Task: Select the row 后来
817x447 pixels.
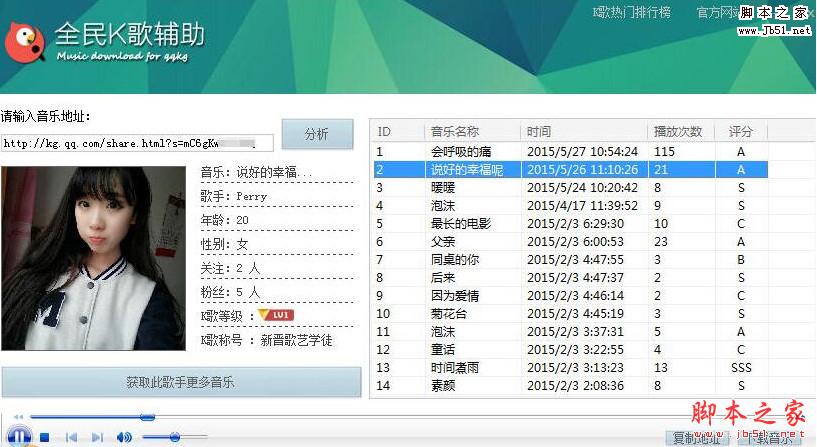Action: [x=571, y=277]
